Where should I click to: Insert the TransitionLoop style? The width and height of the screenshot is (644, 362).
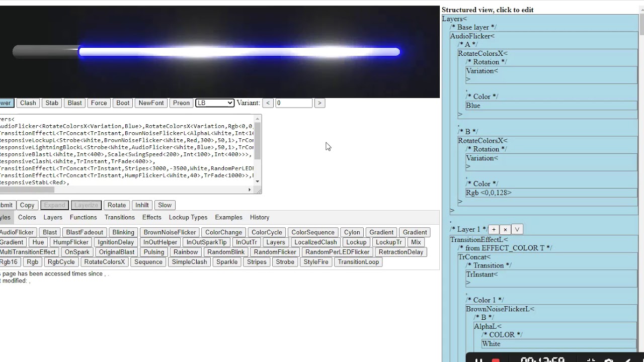[358, 262]
